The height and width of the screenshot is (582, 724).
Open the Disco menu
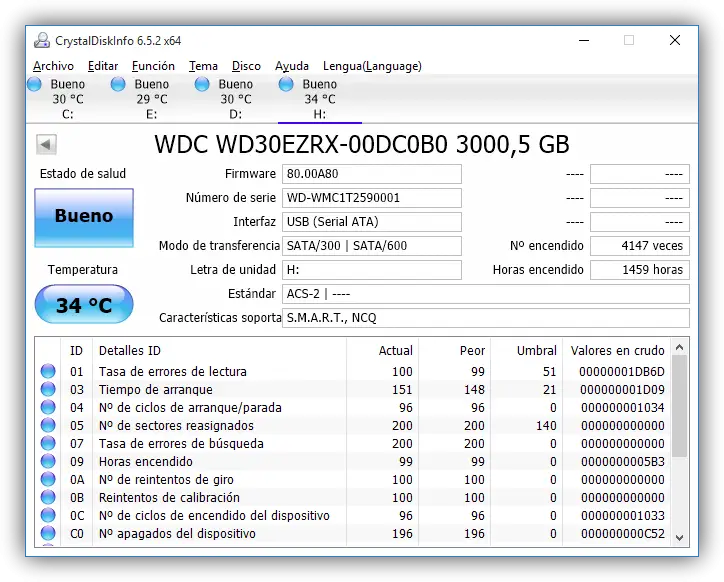[x=246, y=66]
